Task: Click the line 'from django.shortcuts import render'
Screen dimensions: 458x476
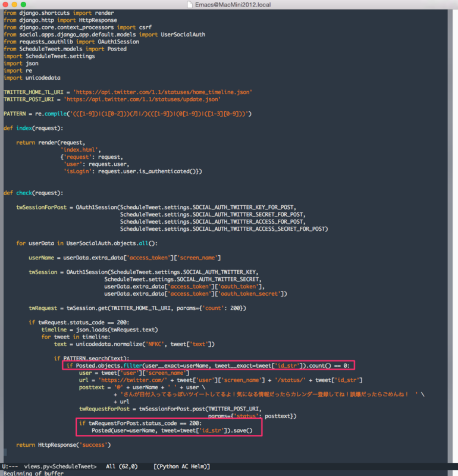Action: (59, 13)
